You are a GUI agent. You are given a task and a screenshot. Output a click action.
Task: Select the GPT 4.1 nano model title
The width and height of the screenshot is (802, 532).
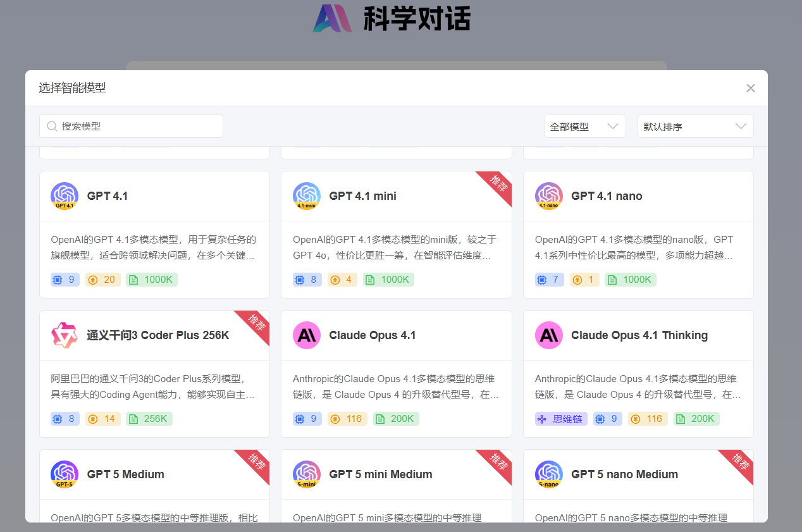pos(607,196)
